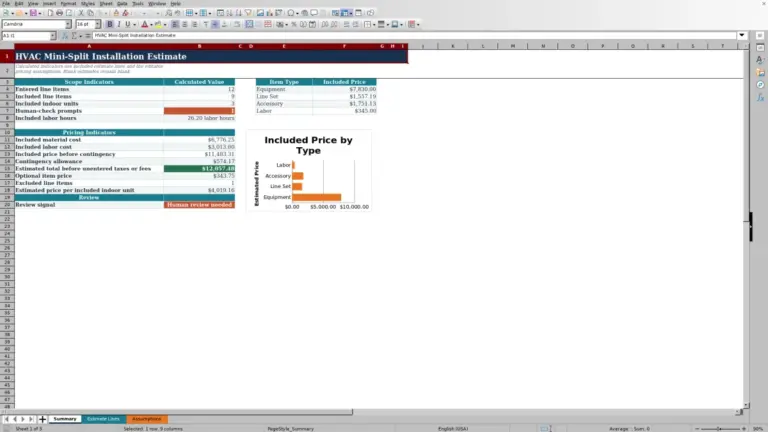Open the Font Size dropdown
This screenshot has height=432, width=768.
[97, 24]
